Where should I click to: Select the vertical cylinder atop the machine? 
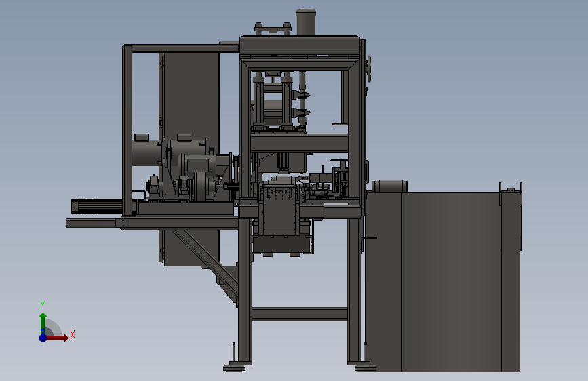pyautogui.click(x=306, y=22)
